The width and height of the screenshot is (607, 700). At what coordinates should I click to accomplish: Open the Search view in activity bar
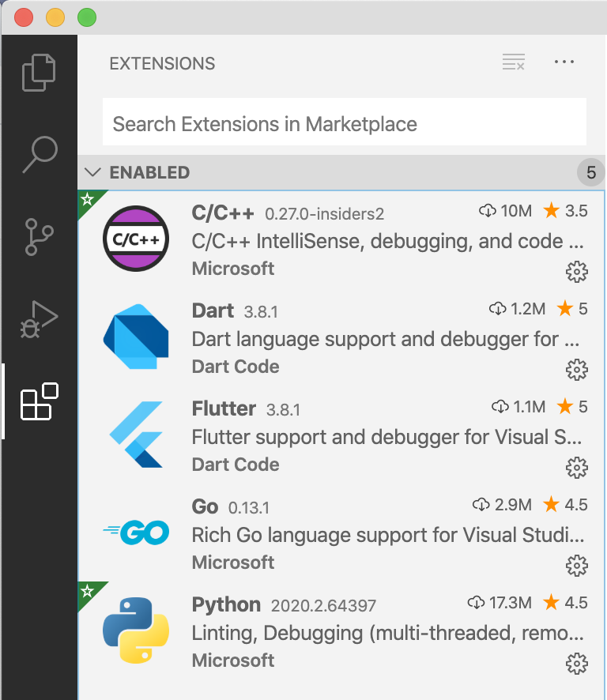point(40,154)
